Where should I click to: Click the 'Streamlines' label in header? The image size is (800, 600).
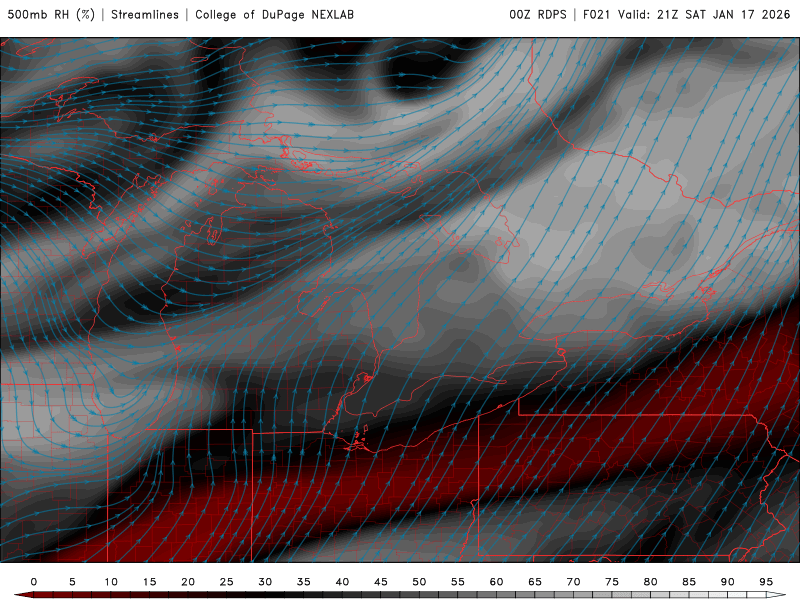coord(145,15)
